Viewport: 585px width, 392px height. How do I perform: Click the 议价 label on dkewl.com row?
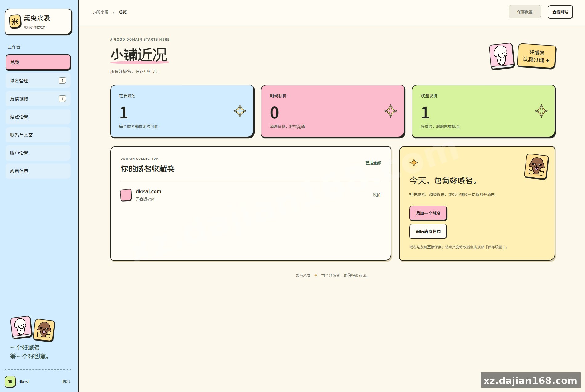(x=377, y=195)
